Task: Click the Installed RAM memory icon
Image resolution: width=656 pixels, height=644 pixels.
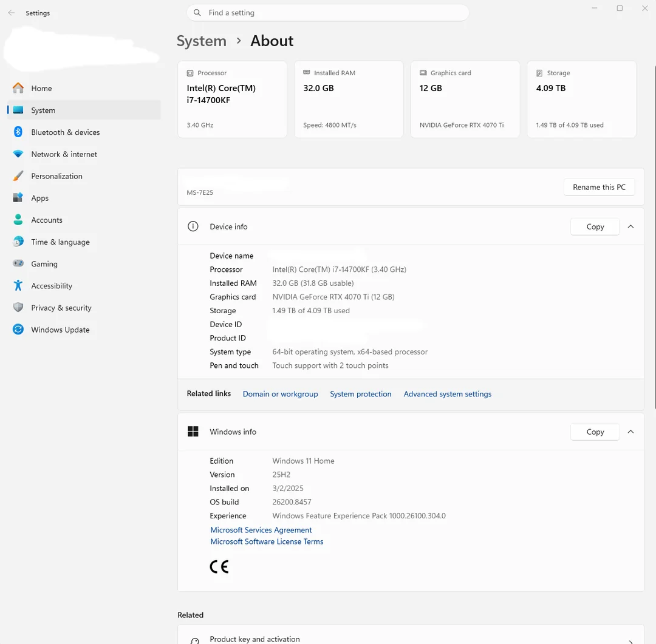Action: (x=307, y=73)
